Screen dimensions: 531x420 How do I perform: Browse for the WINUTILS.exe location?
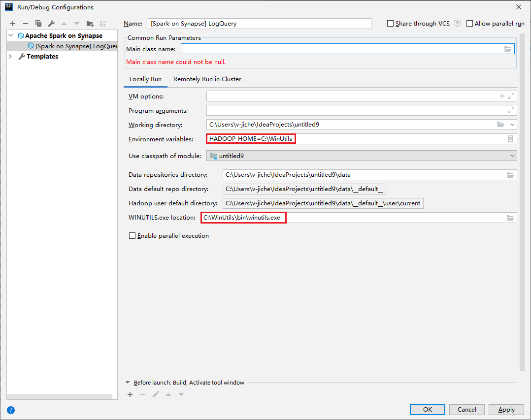(x=511, y=217)
